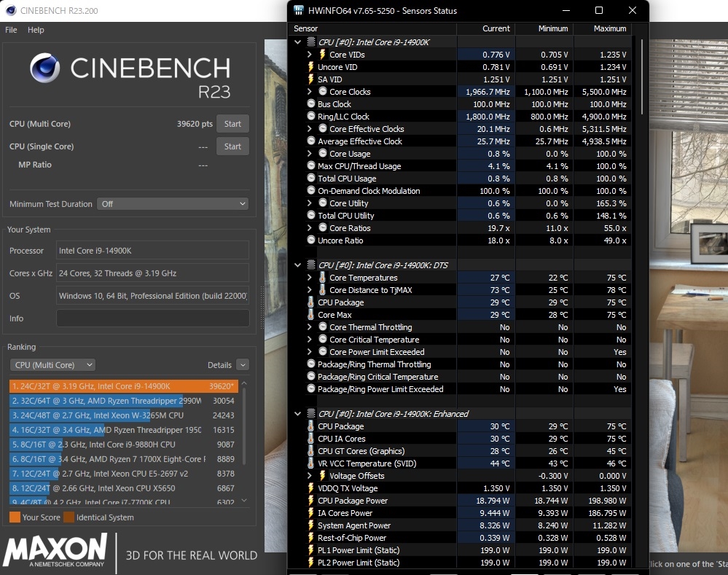Click the circle icon beside Total CPU Usage

click(311, 179)
